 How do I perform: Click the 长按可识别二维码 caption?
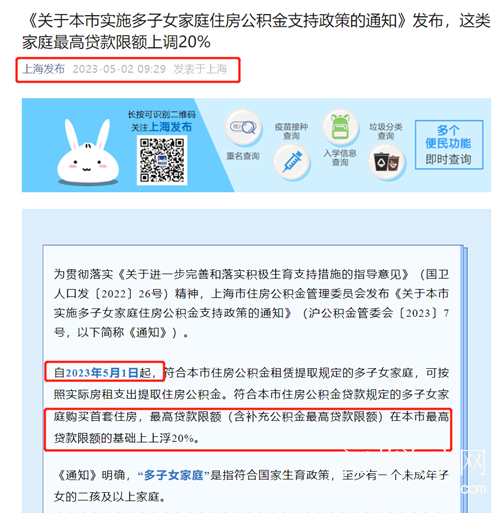pos(162,115)
